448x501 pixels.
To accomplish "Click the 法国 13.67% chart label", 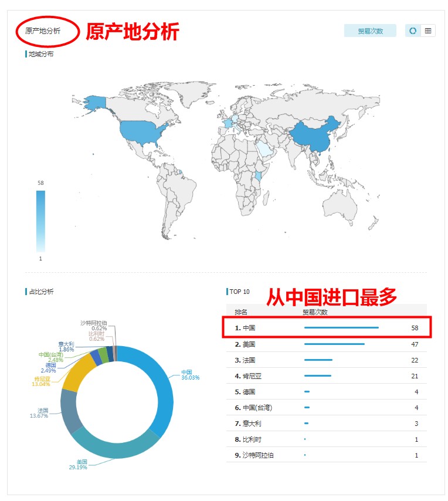I will (x=39, y=413).
